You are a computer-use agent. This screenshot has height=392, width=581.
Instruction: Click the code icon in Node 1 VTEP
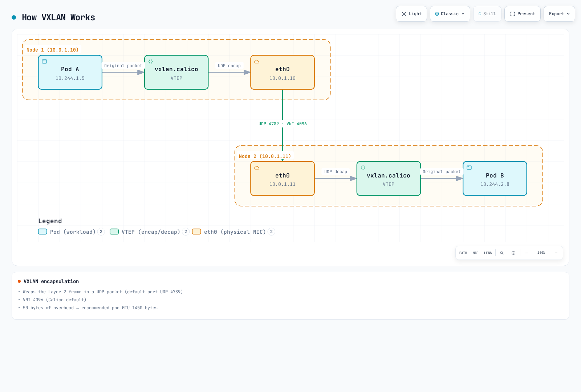(151, 61)
